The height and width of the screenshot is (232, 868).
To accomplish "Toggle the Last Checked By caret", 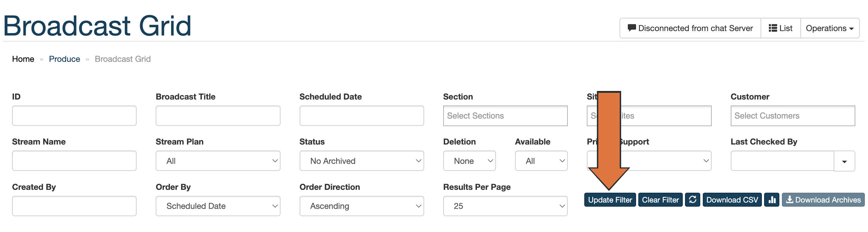I will [x=844, y=161].
